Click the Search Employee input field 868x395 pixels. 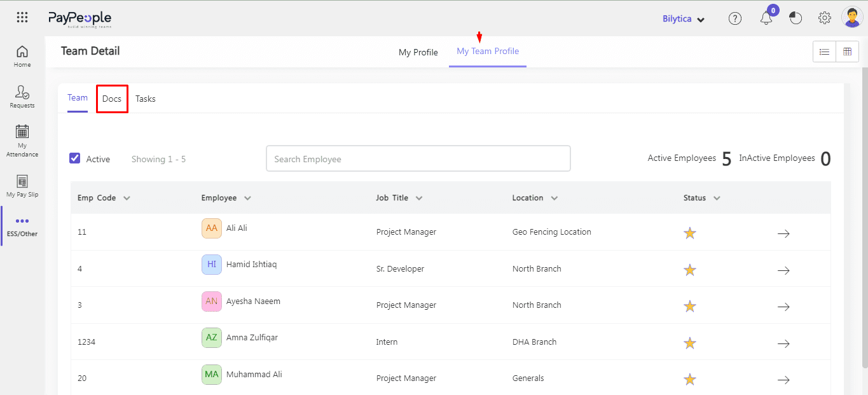click(418, 158)
